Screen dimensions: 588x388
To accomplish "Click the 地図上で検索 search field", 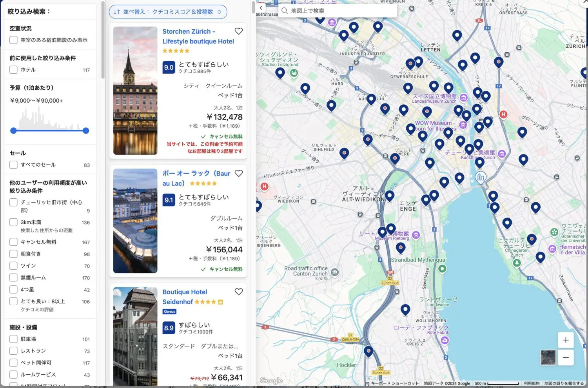I will tap(337, 11).
